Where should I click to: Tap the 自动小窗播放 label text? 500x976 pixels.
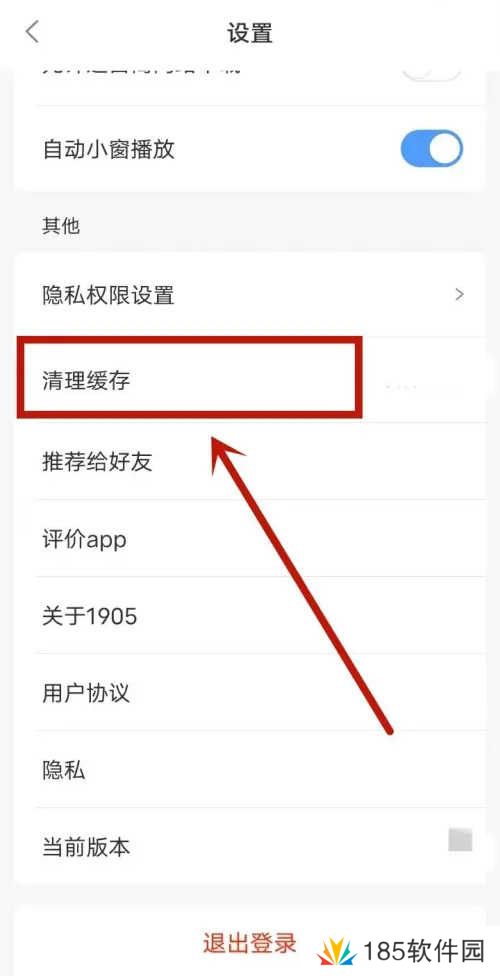(x=108, y=150)
